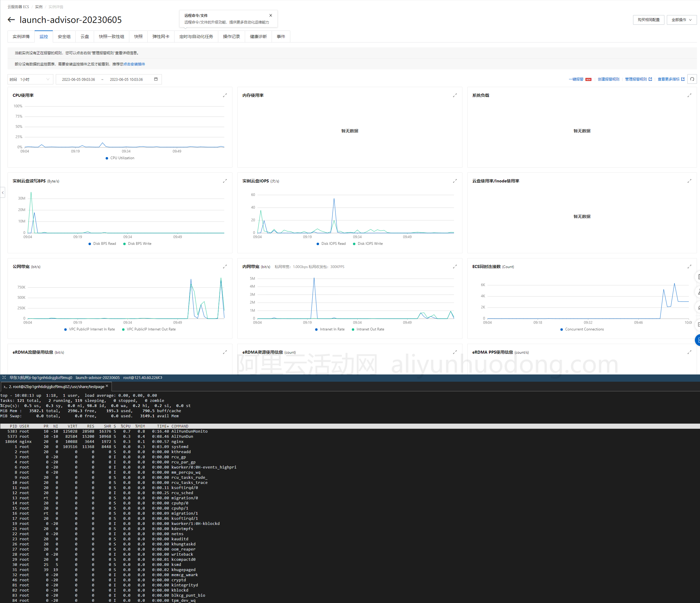
Task: Switch to the 安全组 tab
Action: [x=64, y=36]
